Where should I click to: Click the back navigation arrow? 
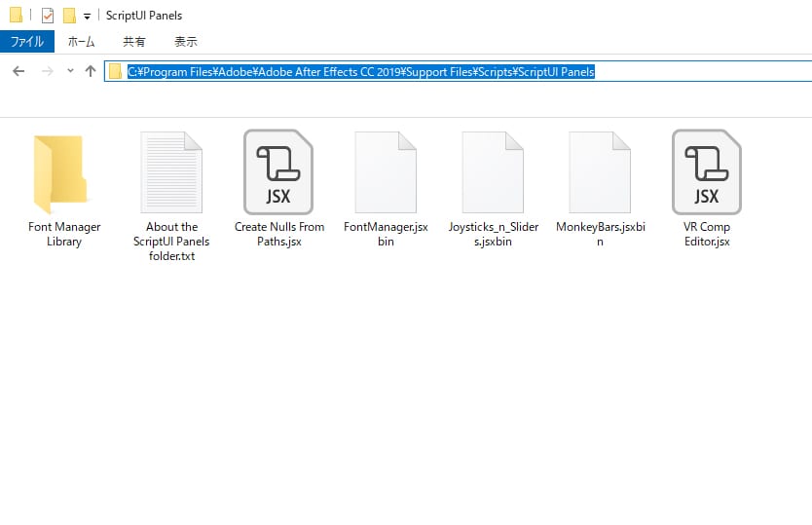coord(18,71)
